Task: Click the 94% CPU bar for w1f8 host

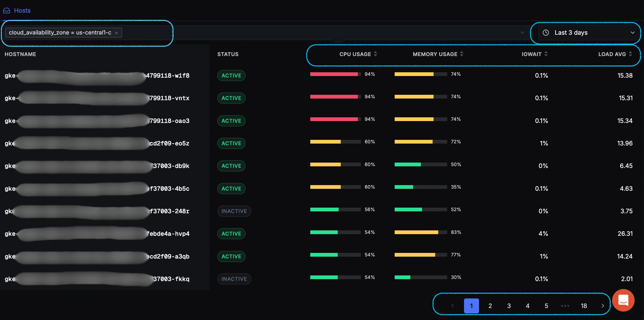Action: coord(335,74)
